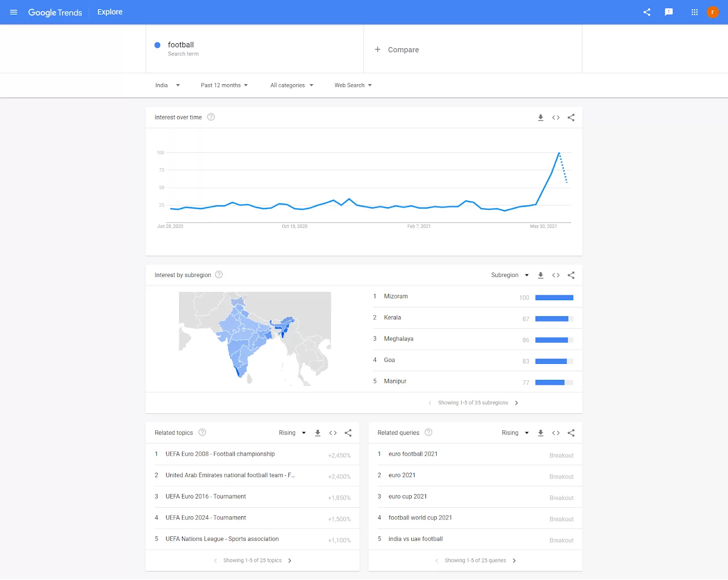The width and height of the screenshot is (728, 580).
Task: Go to next page of subregions
Action: [516, 403]
